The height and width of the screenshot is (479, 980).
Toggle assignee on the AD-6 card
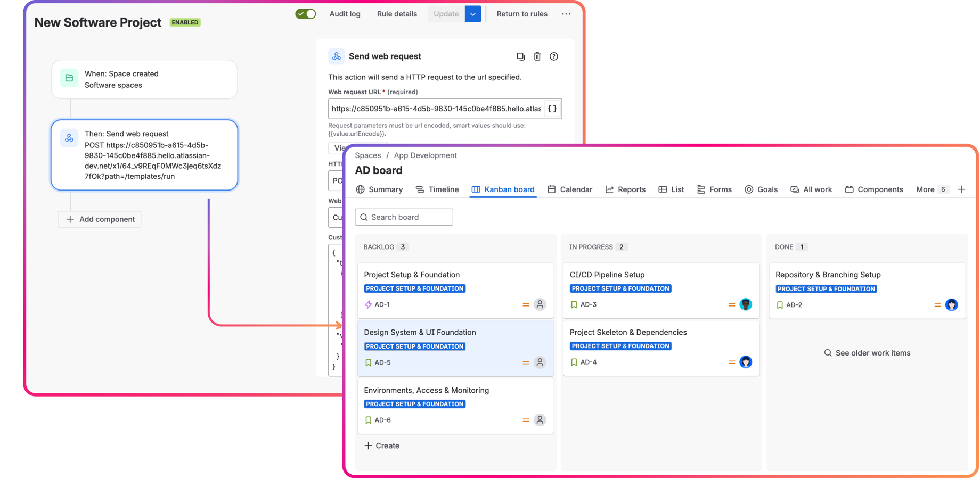540,419
